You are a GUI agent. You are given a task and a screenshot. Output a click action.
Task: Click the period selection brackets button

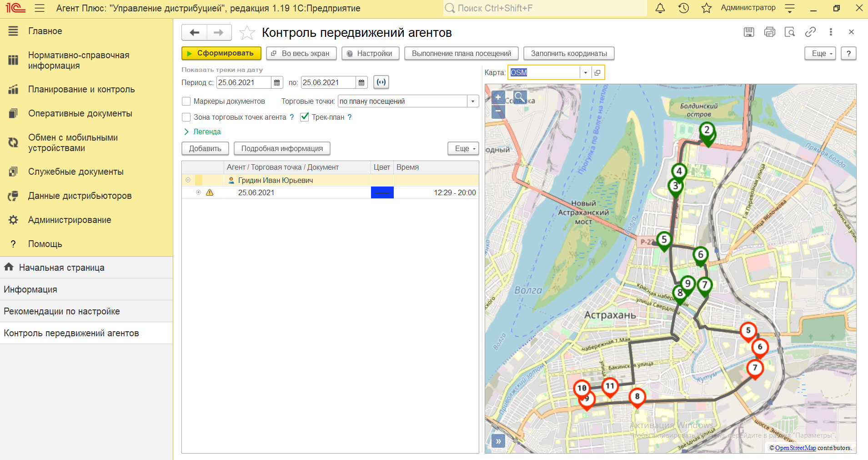coord(381,82)
